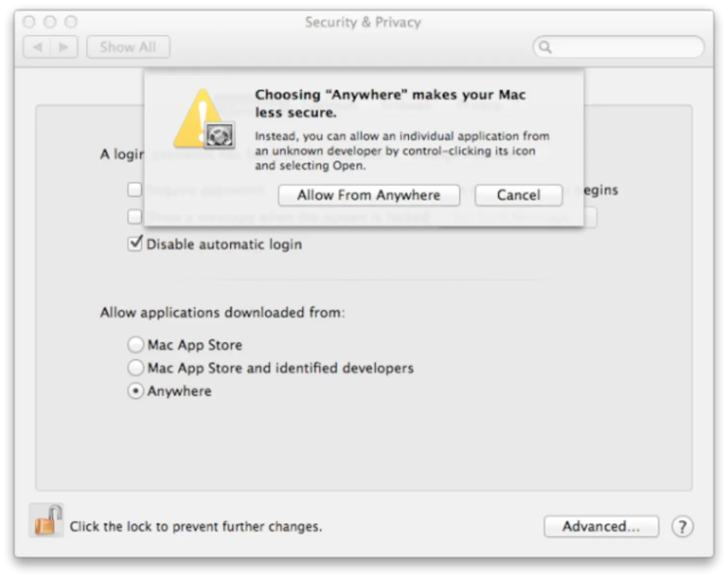Click the Show All button
This screenshot has width=728, height=578.
128,47
